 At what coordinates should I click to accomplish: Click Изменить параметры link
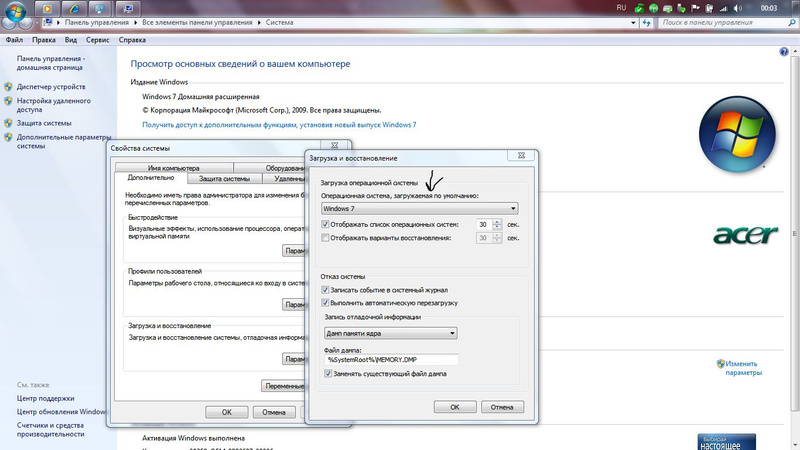(743, 368)
